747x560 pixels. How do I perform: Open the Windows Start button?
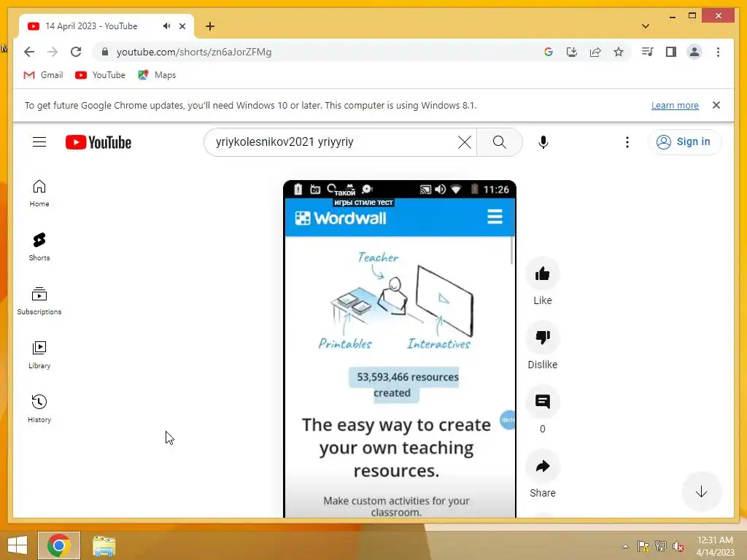pyautogui.click(x=18, y=545)
